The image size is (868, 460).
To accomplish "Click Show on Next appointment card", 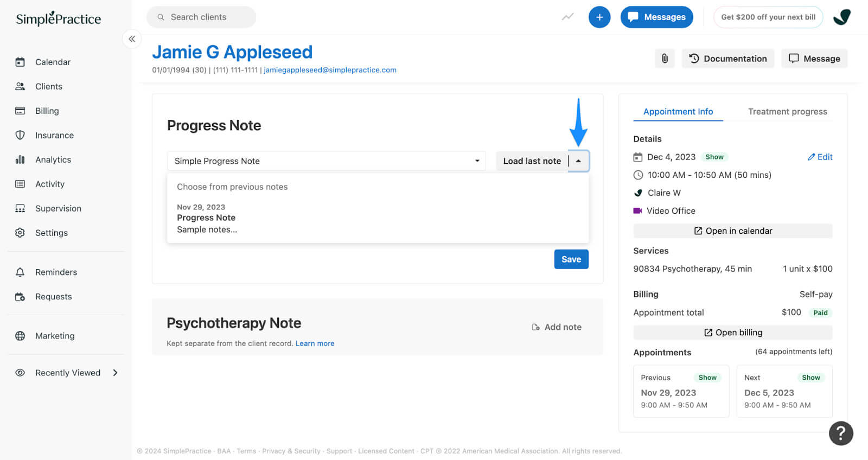I will [811, 378].
